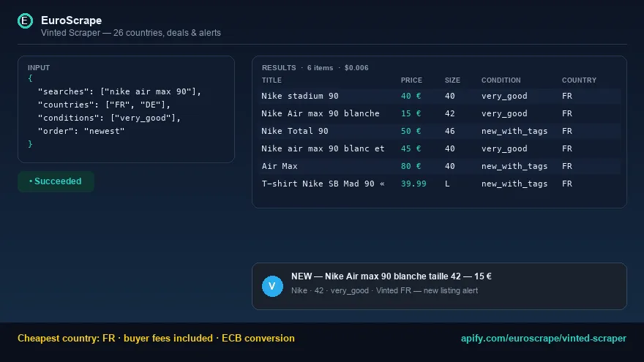The image size is (644, 362).
Task: Click the CONDITION column header
Action: 501,80
